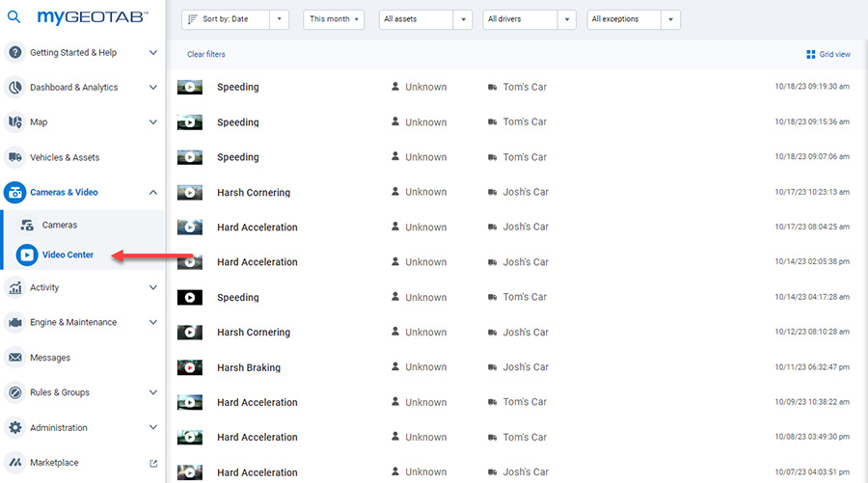Click the Messages envelope icon

coord(14,358)
